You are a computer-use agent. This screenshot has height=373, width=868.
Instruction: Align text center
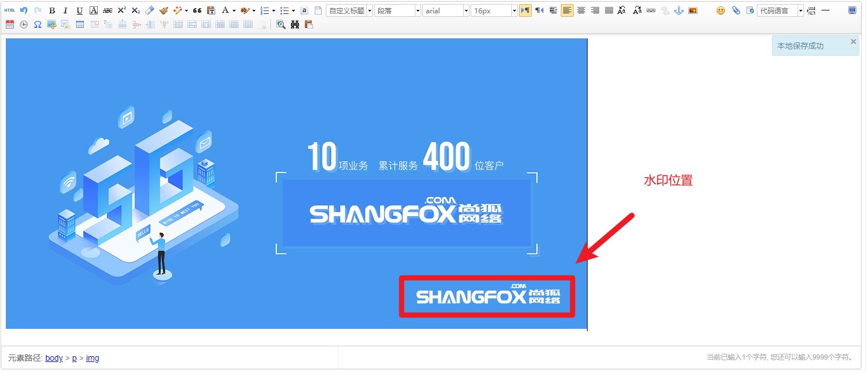click(581, 10)
